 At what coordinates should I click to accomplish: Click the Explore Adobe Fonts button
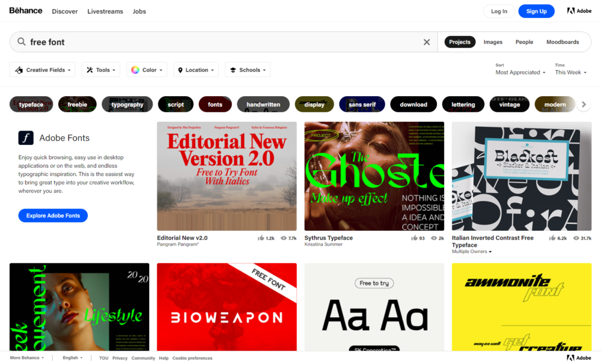[x=53, y=215]
